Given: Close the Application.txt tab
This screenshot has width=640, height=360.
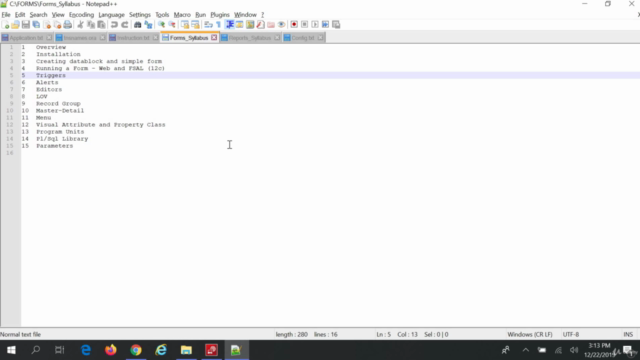Looking at the screenshot, I should pyautogui.click(x=49, y=38).
